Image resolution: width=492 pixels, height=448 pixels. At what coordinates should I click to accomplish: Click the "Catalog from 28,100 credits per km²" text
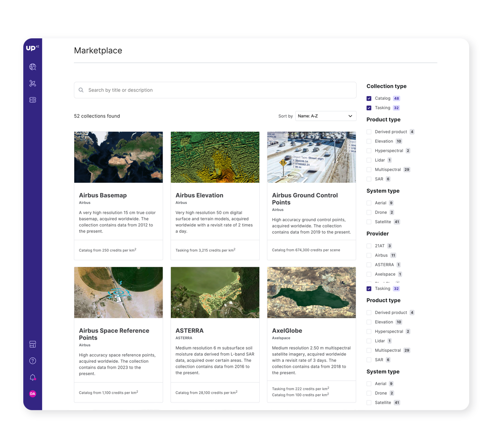pyautogui.click(x=206, y=392)
